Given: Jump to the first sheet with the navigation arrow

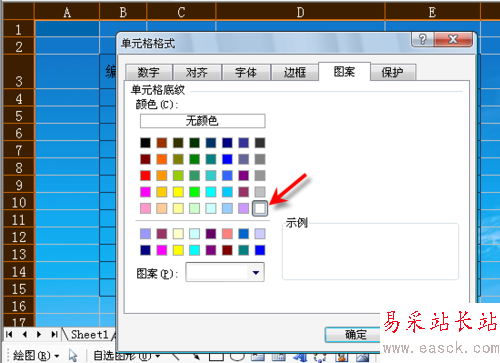Looking at the screenshot, I should [9, 334].
